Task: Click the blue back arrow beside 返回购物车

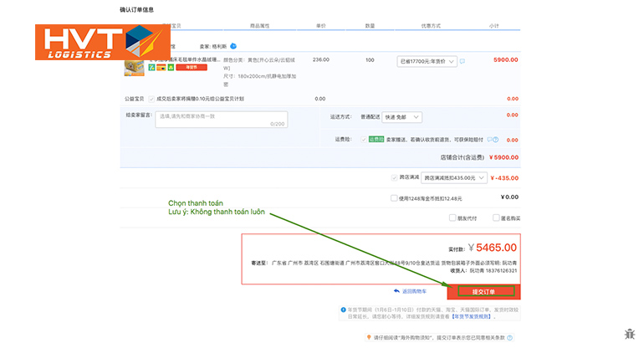Action: point(396,291)
